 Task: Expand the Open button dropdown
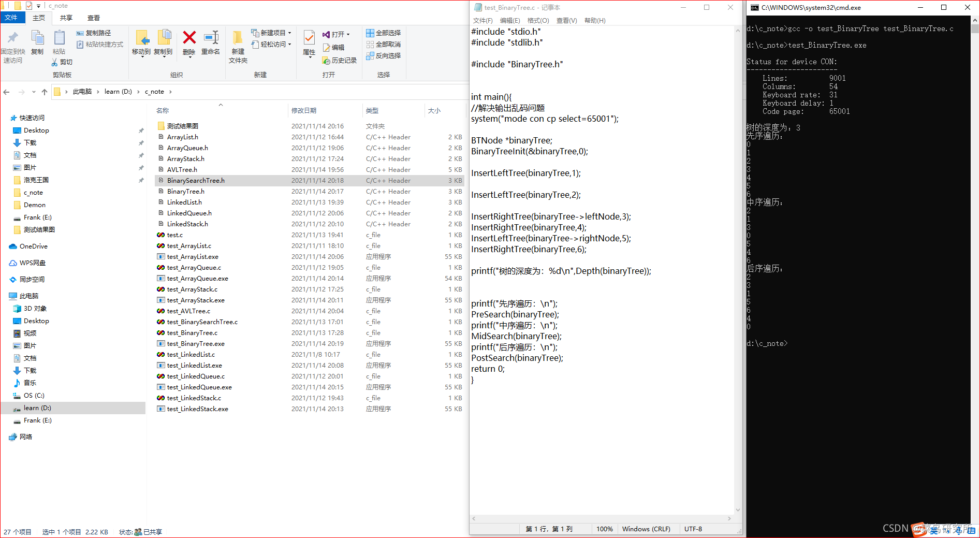point(348,35)
